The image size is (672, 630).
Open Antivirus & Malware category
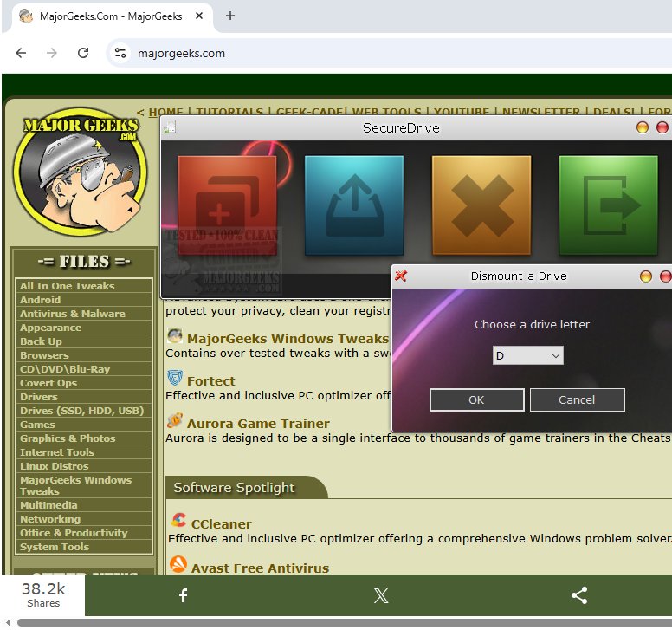[73, 314]
